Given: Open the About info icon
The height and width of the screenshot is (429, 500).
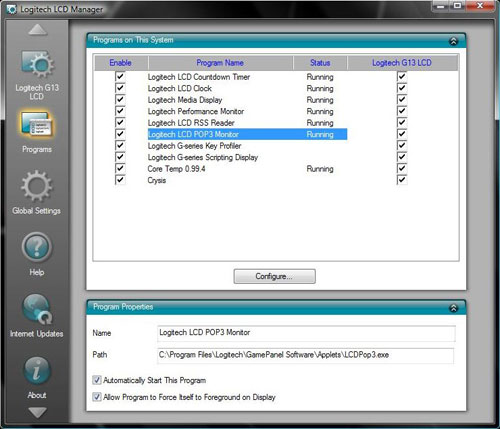Looking at the screenshot, I should pos(37,370).
